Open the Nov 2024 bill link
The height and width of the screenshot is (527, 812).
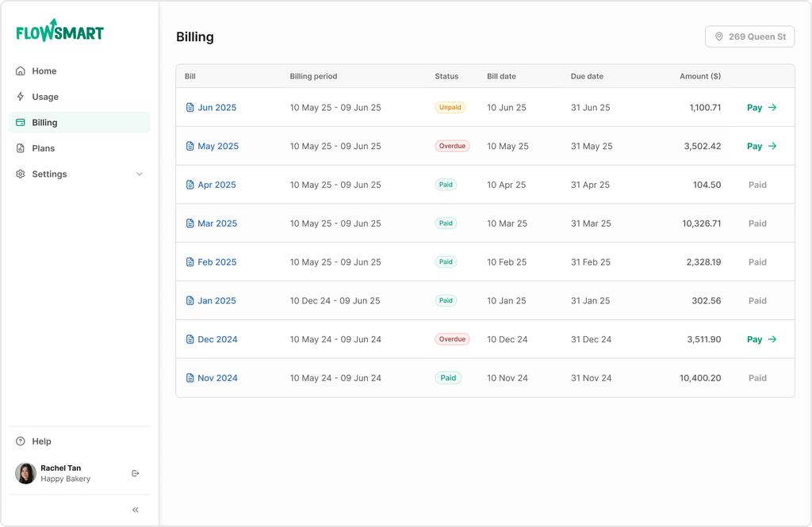point(217,378)
